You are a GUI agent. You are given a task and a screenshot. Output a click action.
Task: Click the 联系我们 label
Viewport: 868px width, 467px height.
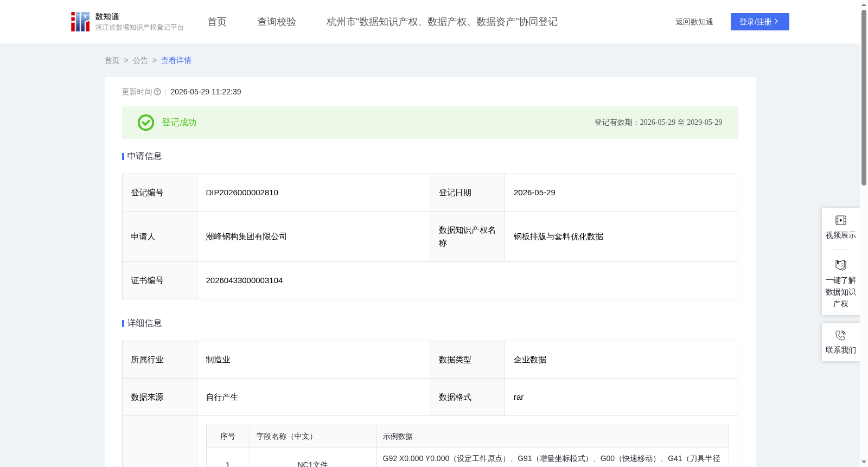click(x=841, y=350)
